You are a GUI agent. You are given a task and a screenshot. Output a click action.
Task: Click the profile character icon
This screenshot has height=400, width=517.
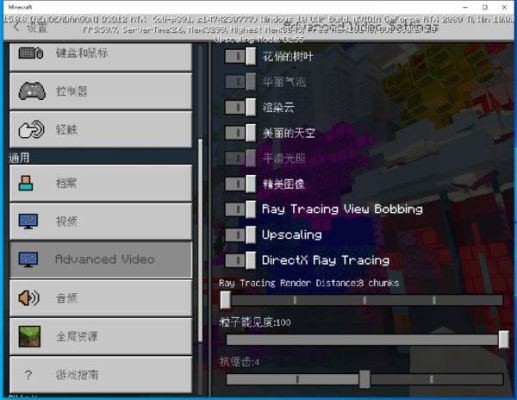(26, 183)
